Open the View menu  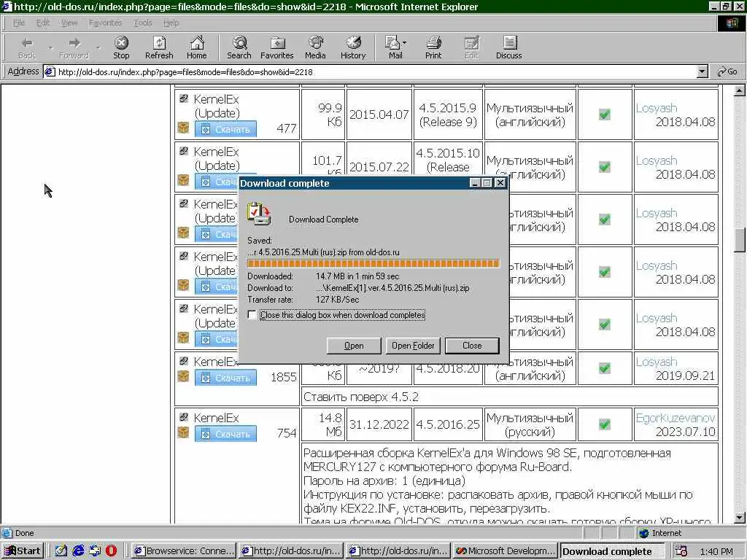[x=69, y=23]
